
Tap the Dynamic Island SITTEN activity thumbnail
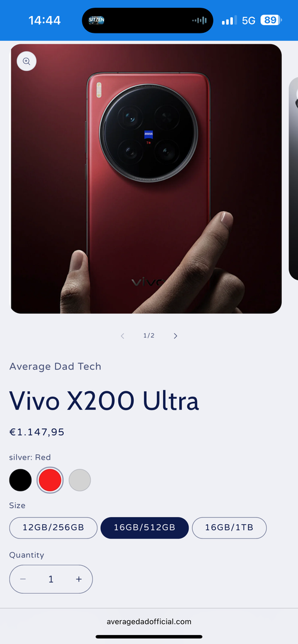pos(96,20)
